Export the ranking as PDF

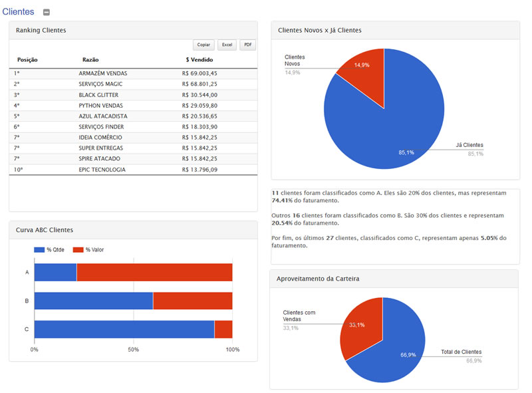tap(247, 45)
